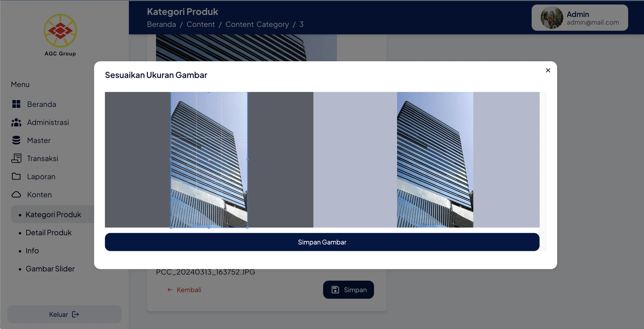Open the Detail Produk submenu item
The height and width of the screenshot is (329, 644).
pyautogui.click(x=49, y=232)
